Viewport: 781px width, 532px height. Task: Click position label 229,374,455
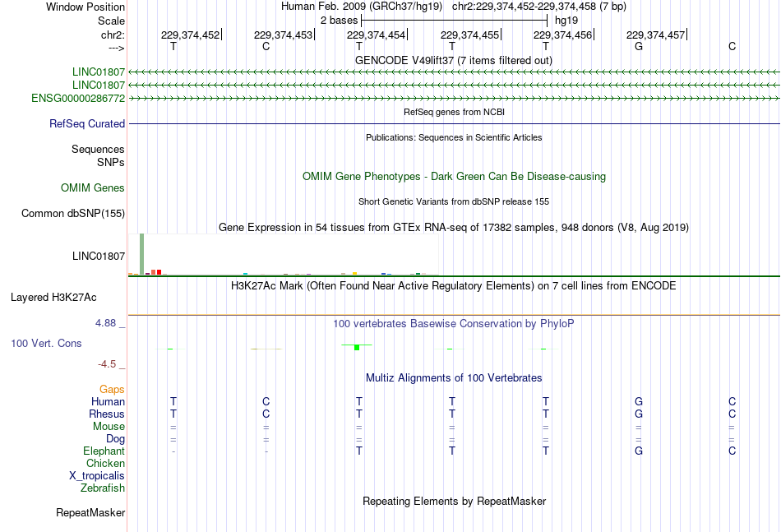[469, 35]
